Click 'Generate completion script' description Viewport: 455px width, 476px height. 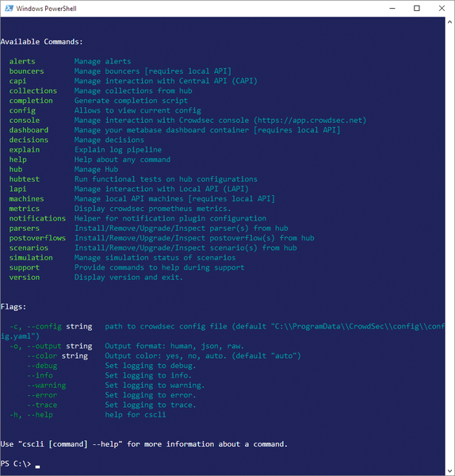tap(131, 101)
